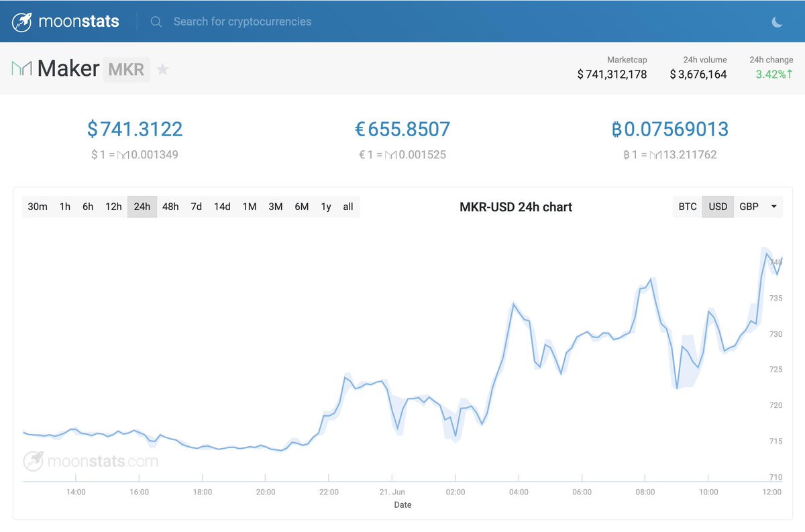Click the Date axis title

coord(402,504)
